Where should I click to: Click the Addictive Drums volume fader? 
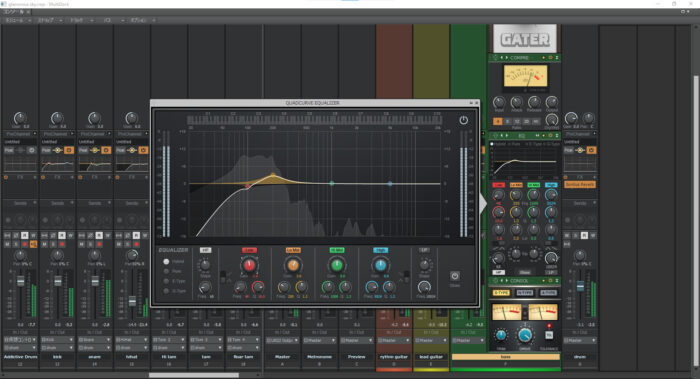click(21, 281)
